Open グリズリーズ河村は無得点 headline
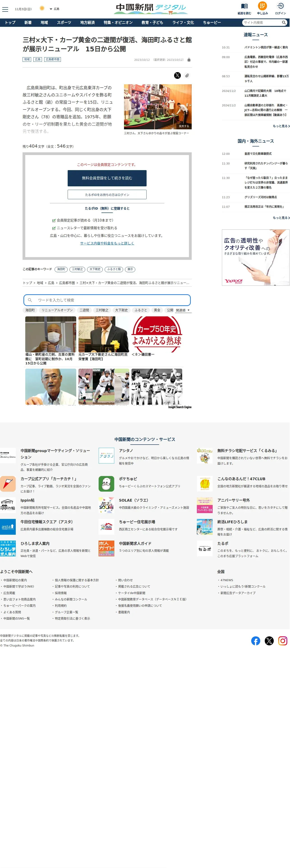 pos(261,197)
